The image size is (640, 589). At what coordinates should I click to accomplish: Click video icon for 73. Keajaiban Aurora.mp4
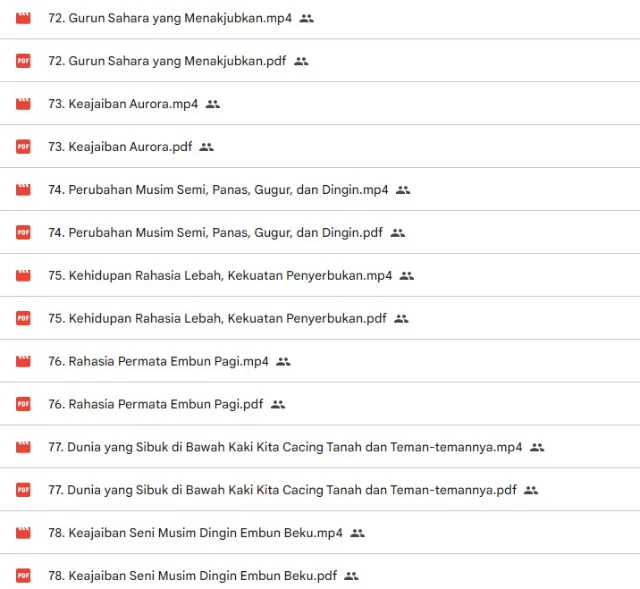tap(23, 104)
